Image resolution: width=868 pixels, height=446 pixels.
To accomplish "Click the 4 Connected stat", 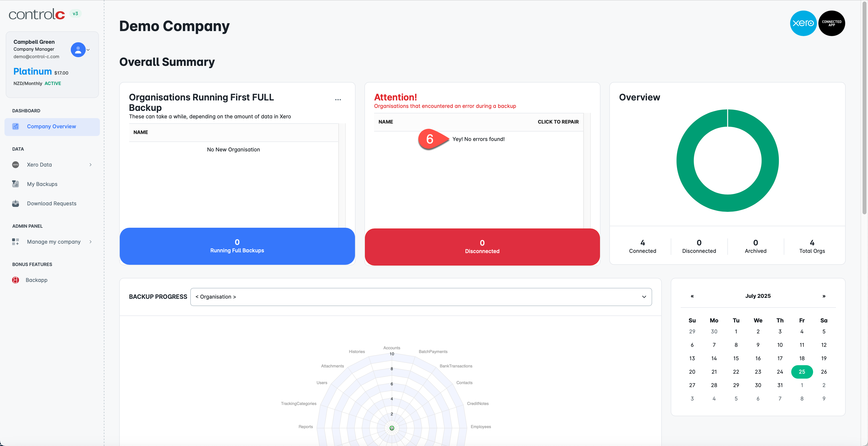I will coord(642,246).
